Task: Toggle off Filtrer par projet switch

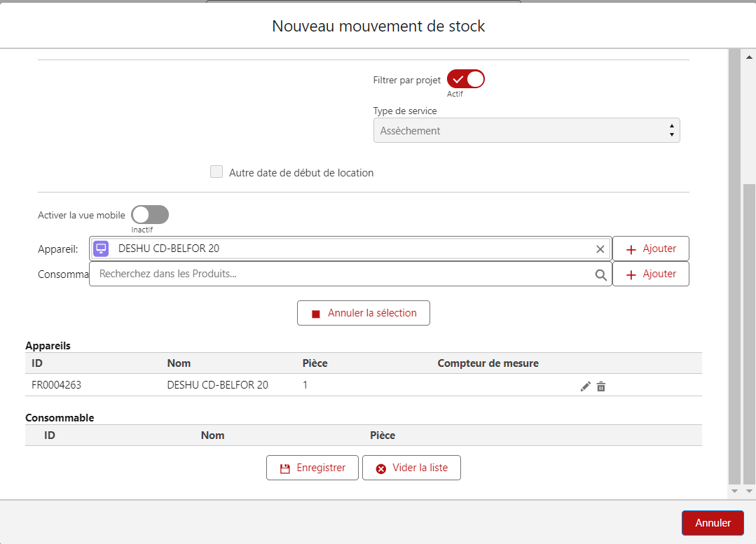Action: tap(465, 80)
